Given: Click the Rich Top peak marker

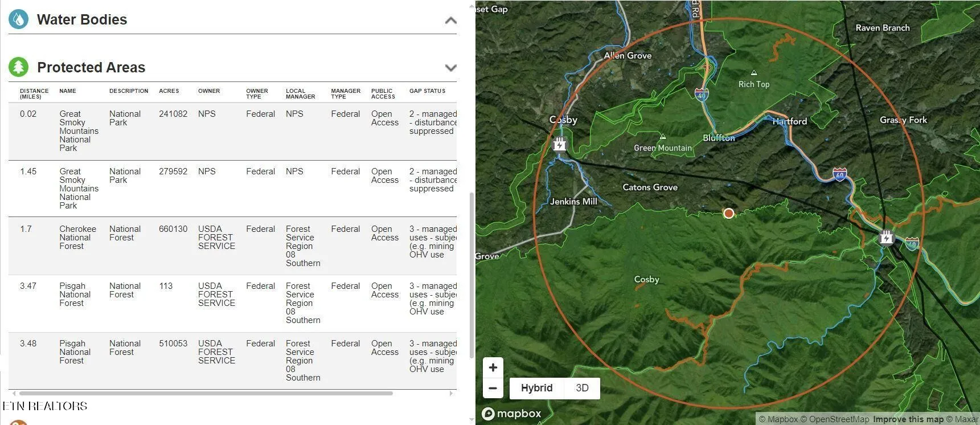Looking at the screenshot, I should point(753,73).
